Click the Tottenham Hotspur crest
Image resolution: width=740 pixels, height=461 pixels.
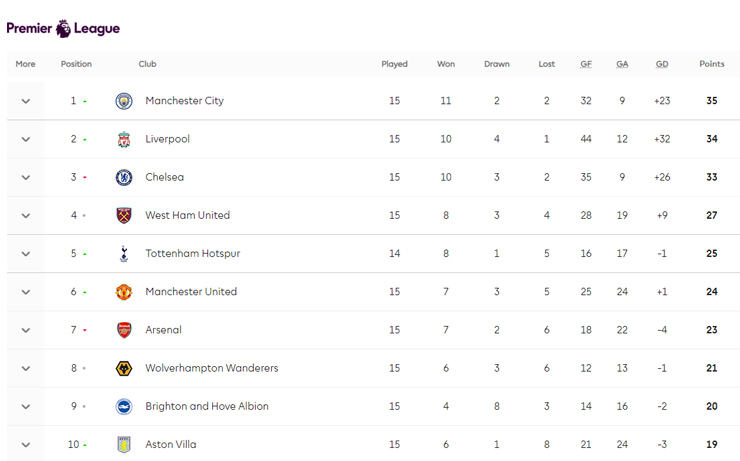[124, 254]
